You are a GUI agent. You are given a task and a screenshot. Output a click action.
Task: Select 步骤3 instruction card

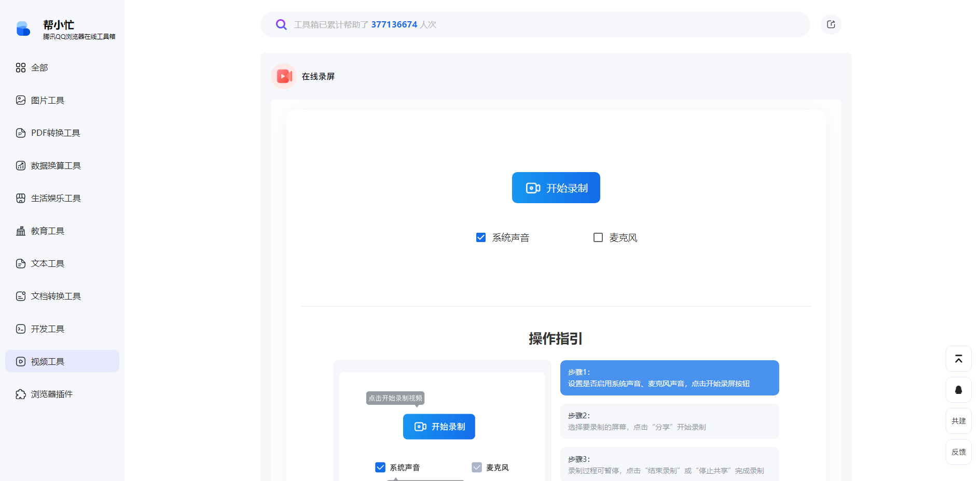(669, 464)
